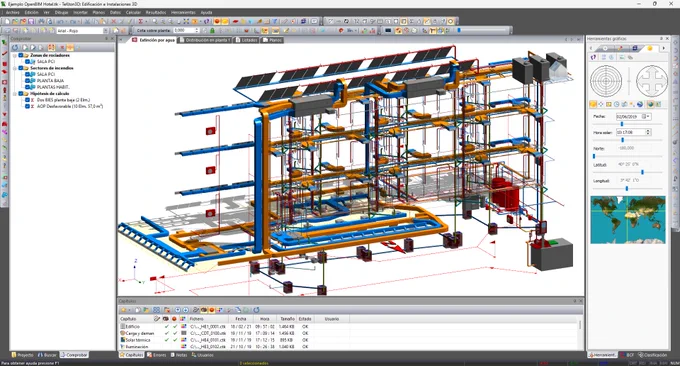
Task: Click the Longitud slider handle
Action: point(627,189)
